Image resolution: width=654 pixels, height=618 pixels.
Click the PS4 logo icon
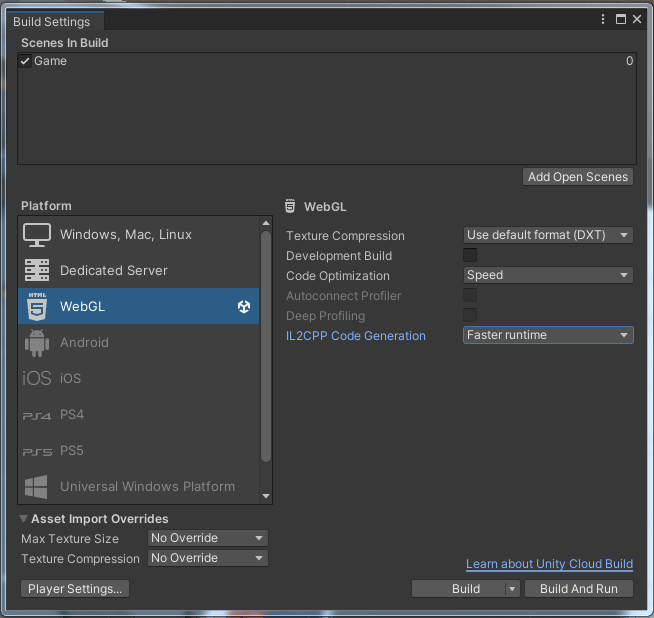tap(37, 416)
